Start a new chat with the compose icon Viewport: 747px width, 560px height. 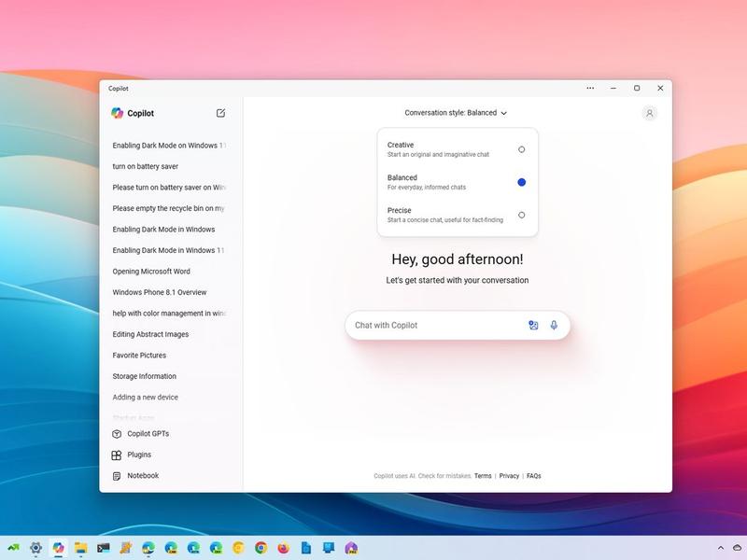tap(220, 113)
